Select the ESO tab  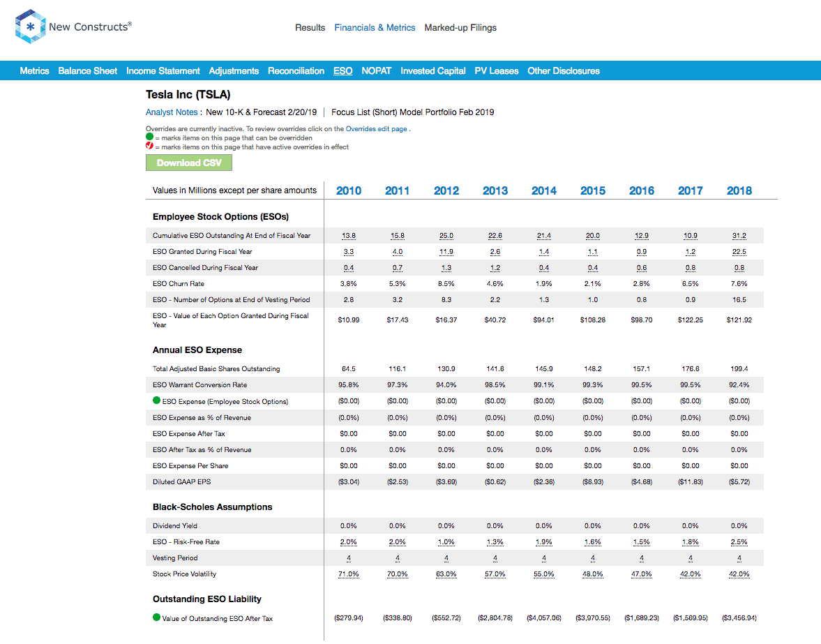point(343,70)
